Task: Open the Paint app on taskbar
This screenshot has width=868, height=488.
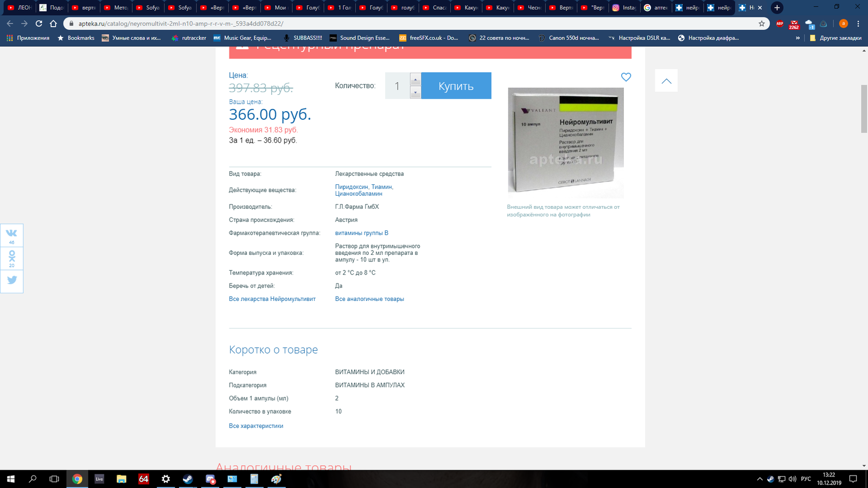Action: click(x=277, y=479)
